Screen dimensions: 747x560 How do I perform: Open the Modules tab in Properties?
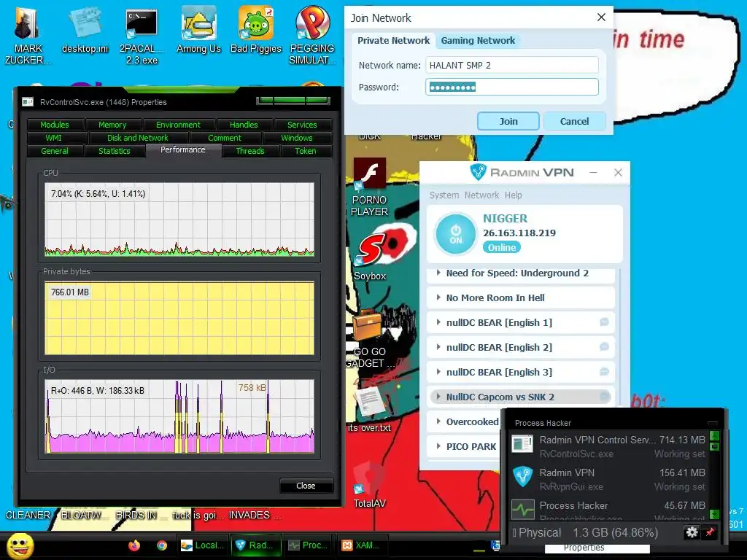(54, 124)
